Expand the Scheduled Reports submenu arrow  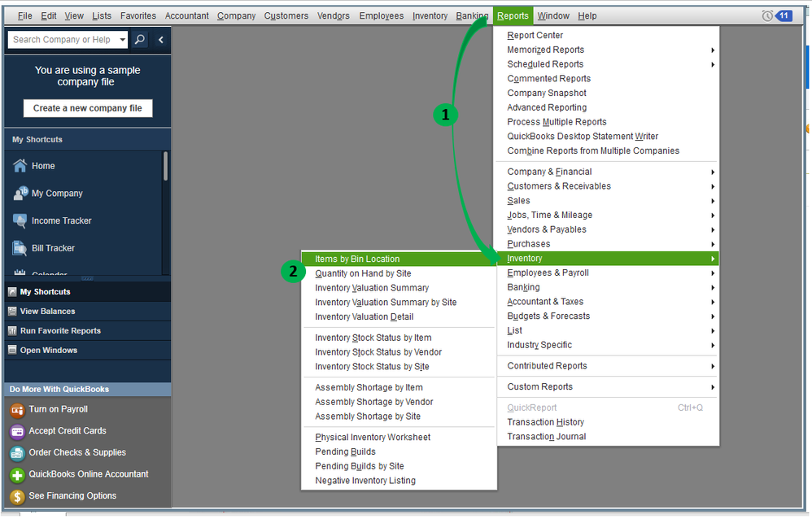click(713, 65)
